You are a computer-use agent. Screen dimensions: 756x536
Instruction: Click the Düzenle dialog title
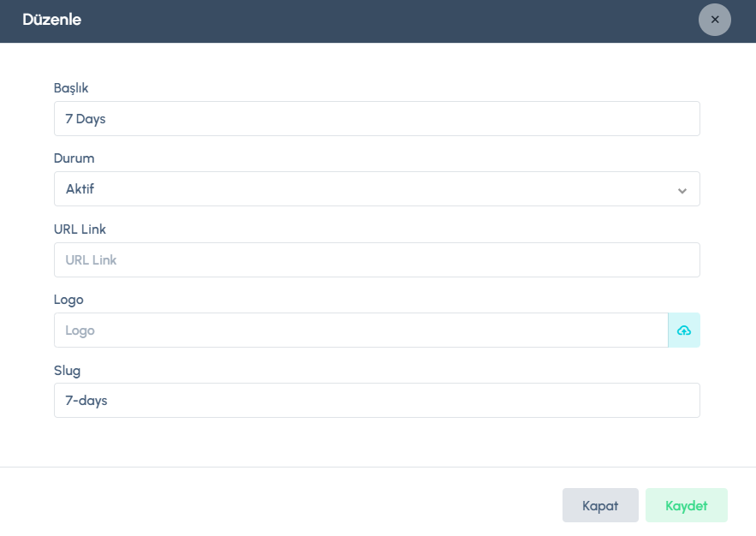coord(51,20)
